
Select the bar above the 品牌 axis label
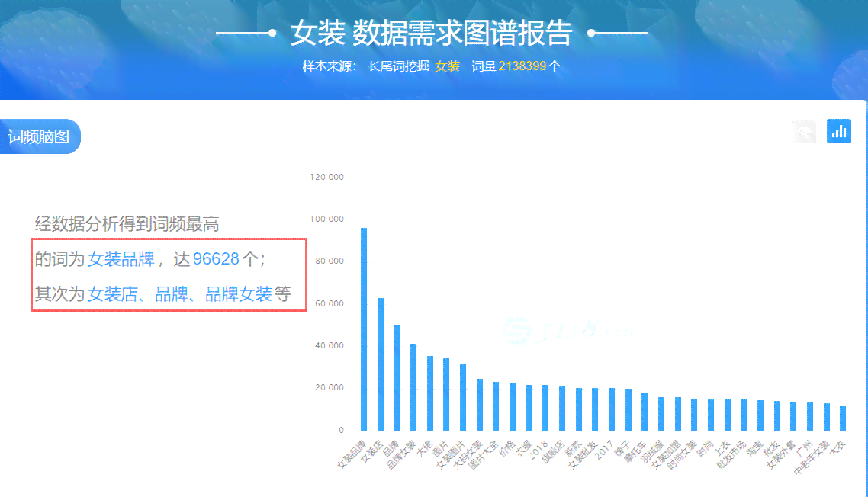(x=397, y=377)
